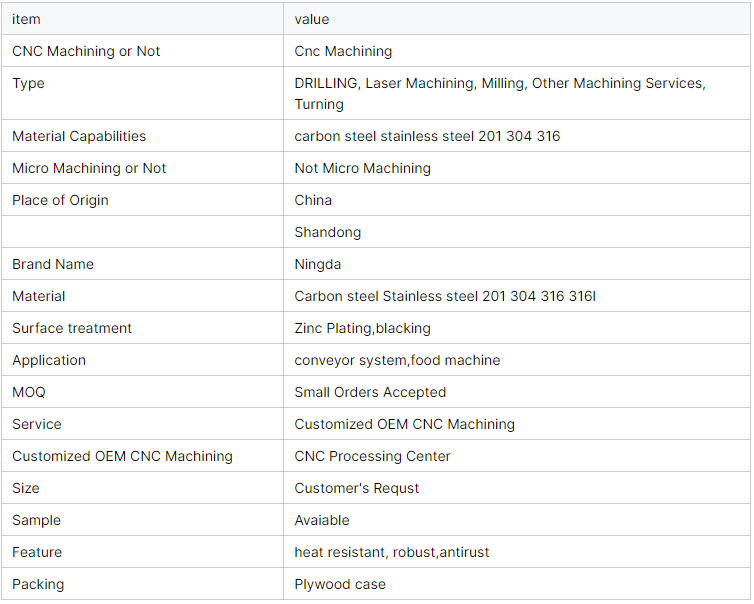Image resolution: width=754 pixels, height=604 pixels.
Task: Select the 'Brand Name' row label
Action: [x=53, y=264]
